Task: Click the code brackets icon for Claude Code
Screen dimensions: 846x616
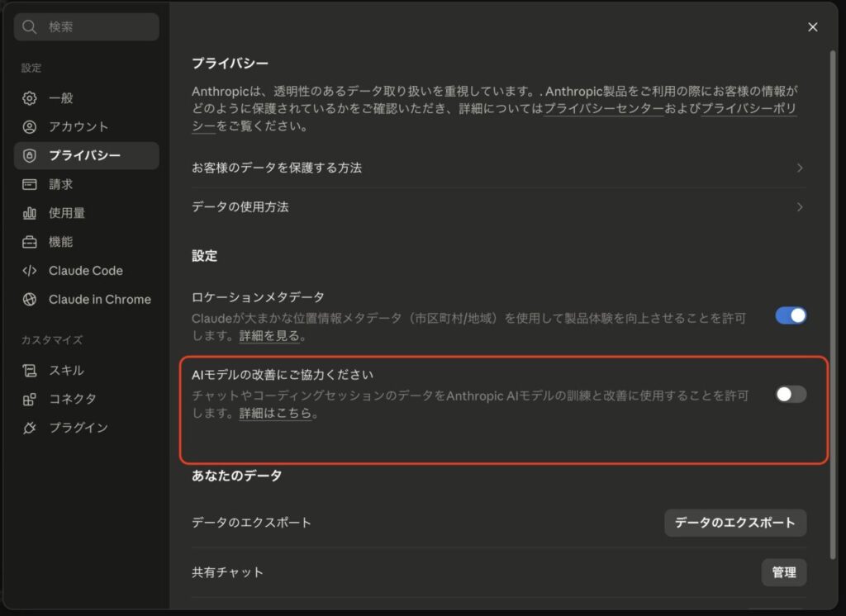Action: pos(30,271)
